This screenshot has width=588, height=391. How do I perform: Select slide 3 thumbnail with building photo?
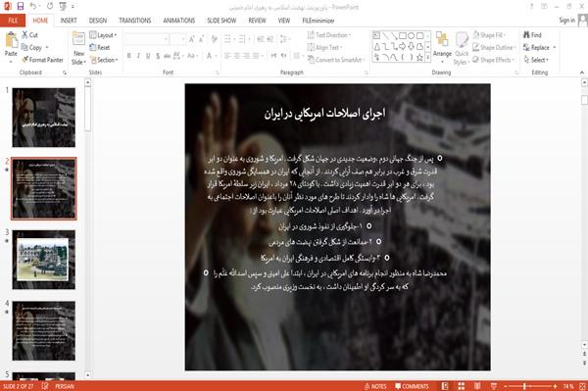coord(44,260)
